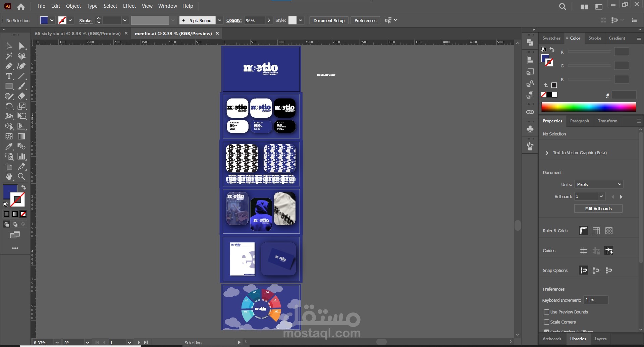The width and height of the screenshot is (644, 347).
Task: Select the Pen tool
Action: click(9, 66)
